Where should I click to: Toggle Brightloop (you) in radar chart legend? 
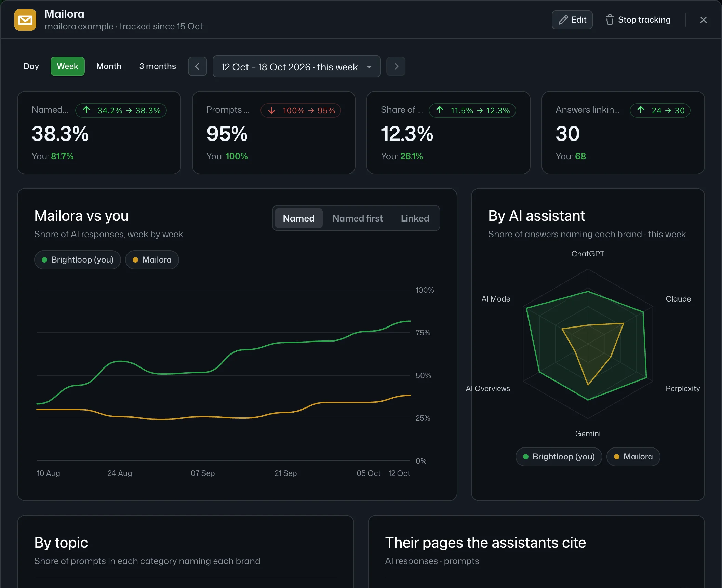(559, 457)
